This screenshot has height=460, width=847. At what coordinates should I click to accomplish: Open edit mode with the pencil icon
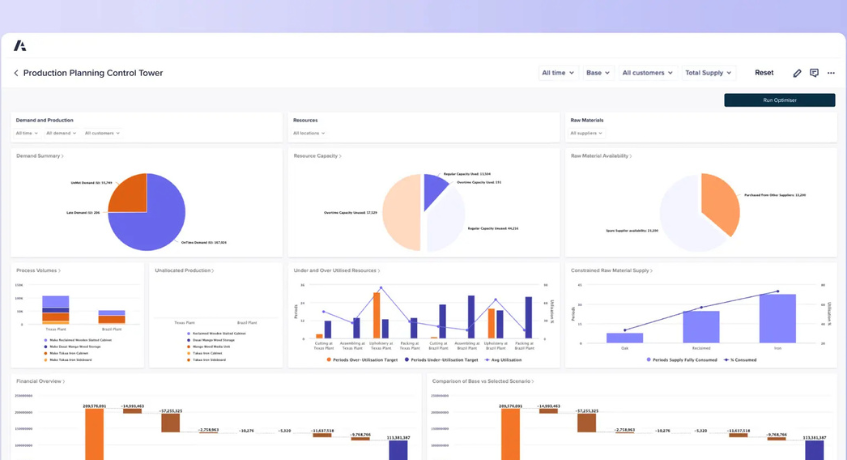[797, 73]
